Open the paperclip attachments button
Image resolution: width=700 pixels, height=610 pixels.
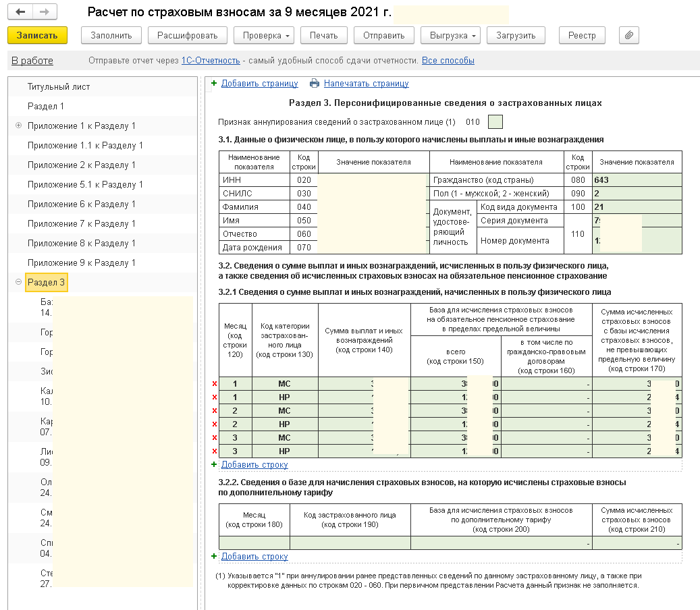(x=628, y=35)
